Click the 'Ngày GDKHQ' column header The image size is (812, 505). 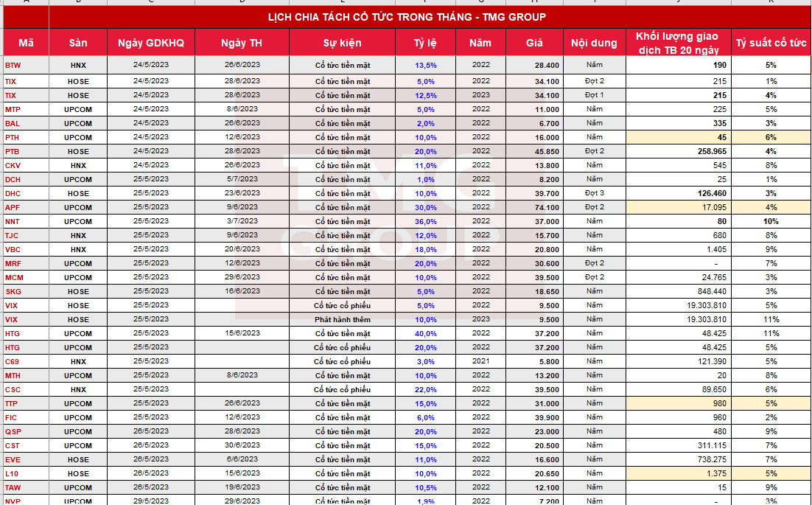pyautogui.click(x=151, y=43)
